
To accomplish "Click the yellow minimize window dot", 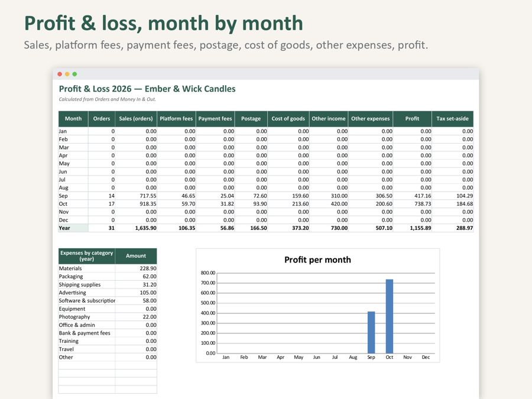I will point(67,74).
